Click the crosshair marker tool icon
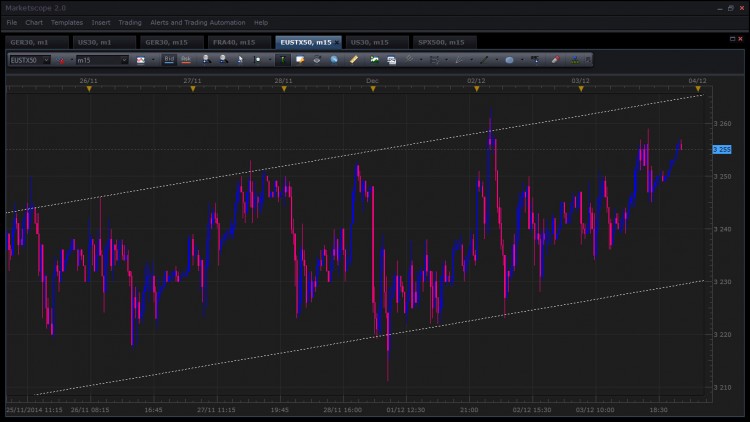 (257, 60)
